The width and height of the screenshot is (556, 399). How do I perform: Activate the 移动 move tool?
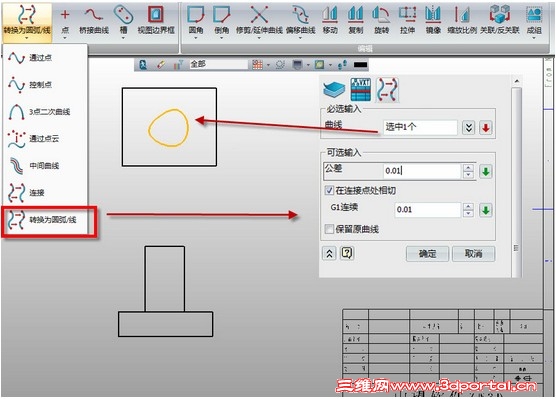click(x=330, y=20)
